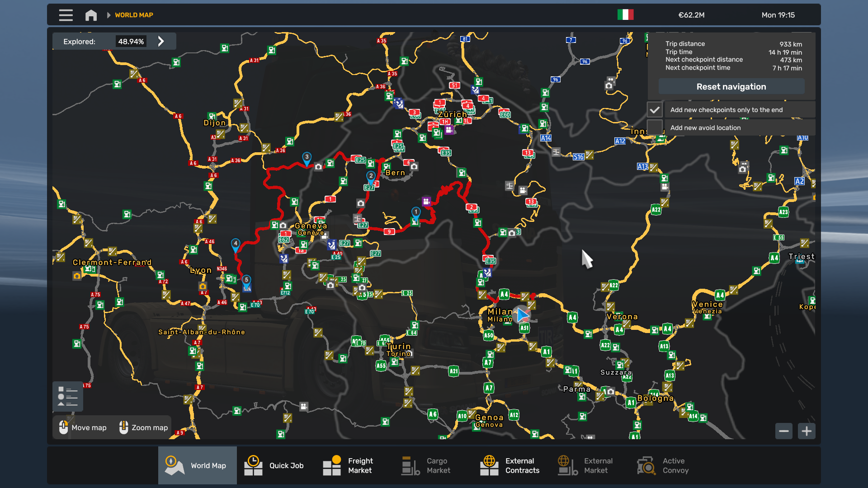Select route checkpoint marker 1
This screenshot has height=488, width=868.
click(416, 213)
